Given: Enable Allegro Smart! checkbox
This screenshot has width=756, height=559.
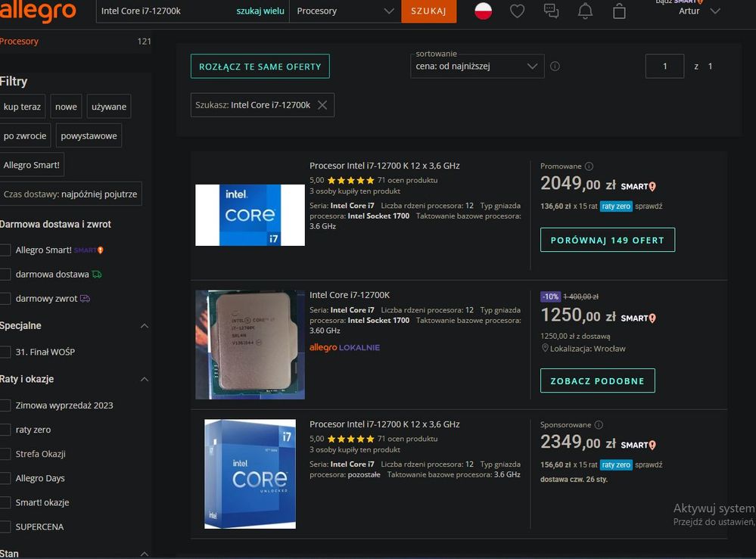Looking at the screenshot, I should tap(5, 250).
